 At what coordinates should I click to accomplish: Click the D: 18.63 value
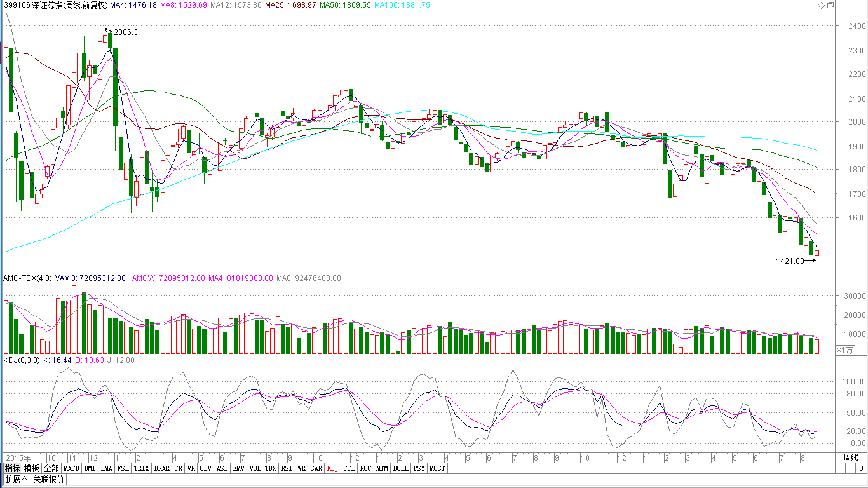(x=89, y=360)
